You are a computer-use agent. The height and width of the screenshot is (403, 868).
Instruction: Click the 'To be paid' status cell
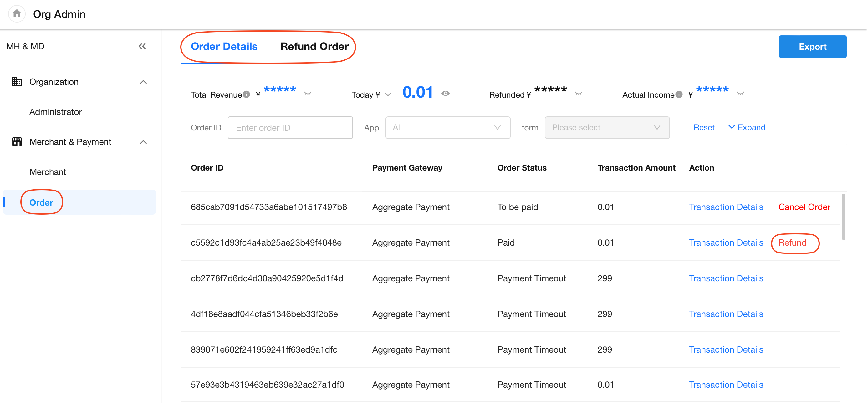[x=518, y=207]
